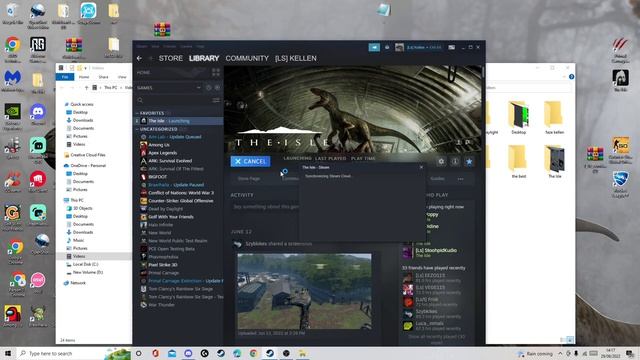
Task: Select Phasmophobia in the library
Action: 163,257
